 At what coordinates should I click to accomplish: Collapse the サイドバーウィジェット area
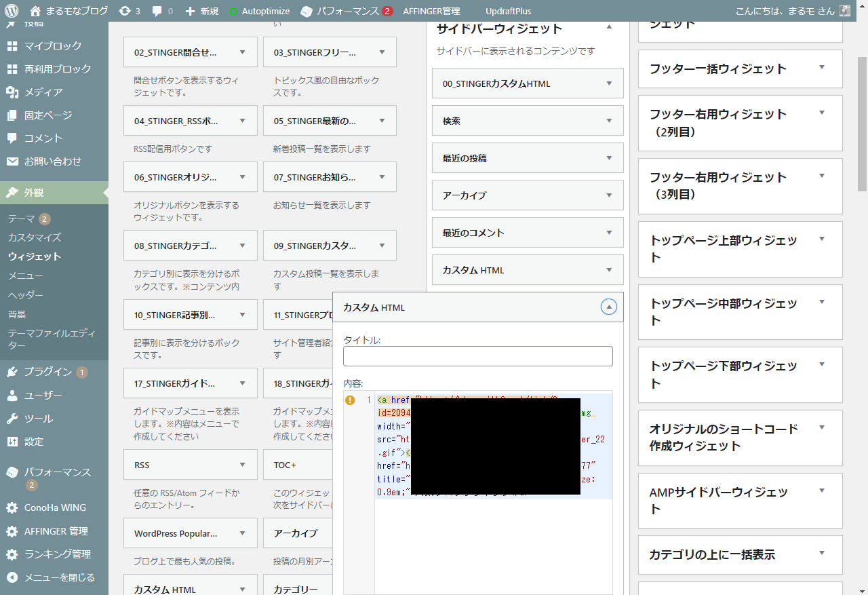[609, 26]
